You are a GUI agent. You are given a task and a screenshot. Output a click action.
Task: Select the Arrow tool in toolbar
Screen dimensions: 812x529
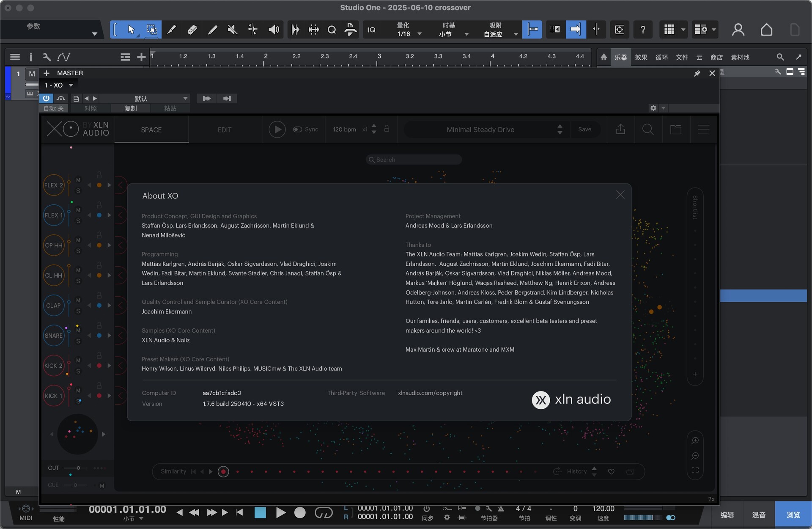131,29
